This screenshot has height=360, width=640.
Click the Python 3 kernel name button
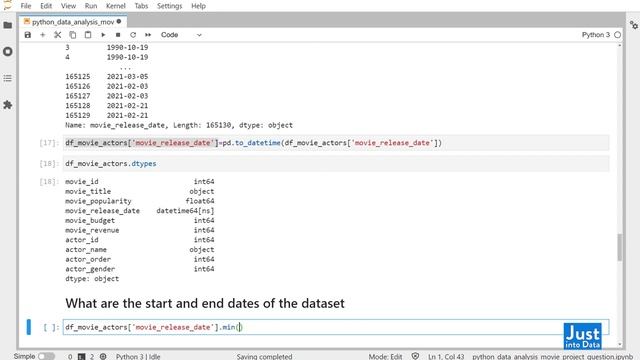[x=596, y=35]
